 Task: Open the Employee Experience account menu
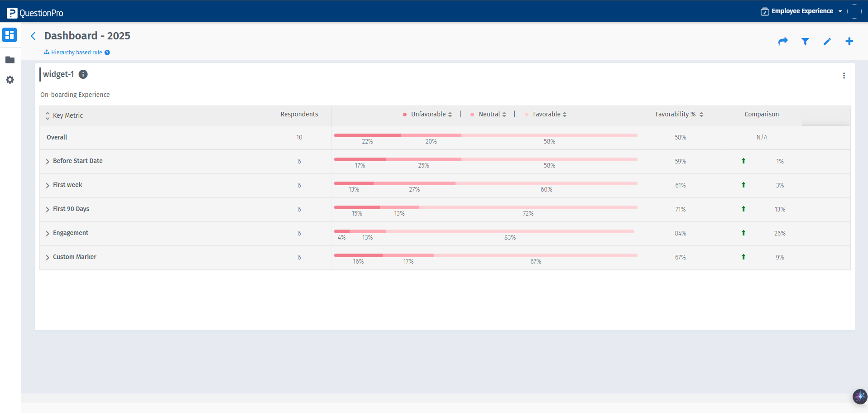(x=801, y=11)
